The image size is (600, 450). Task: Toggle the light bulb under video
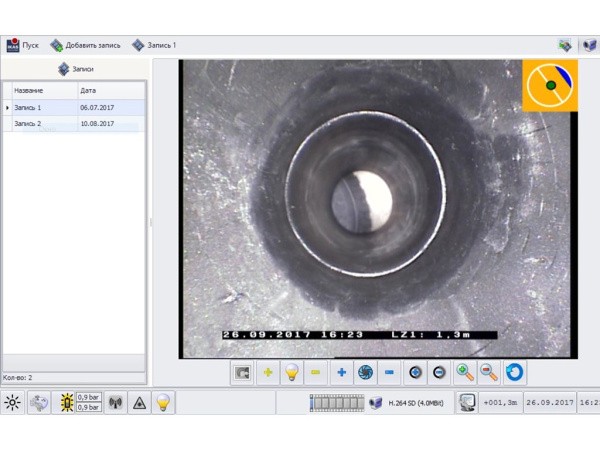[291, 373]
